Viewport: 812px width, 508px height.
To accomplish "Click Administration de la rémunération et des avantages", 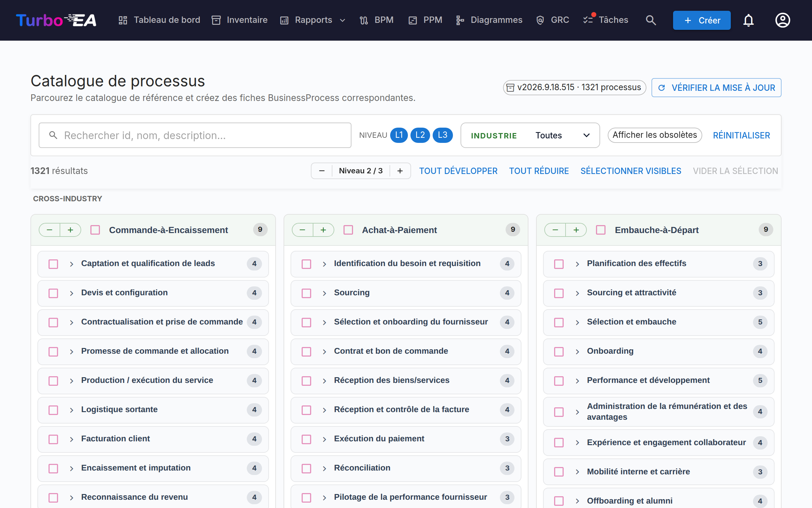I will (667, 411).
